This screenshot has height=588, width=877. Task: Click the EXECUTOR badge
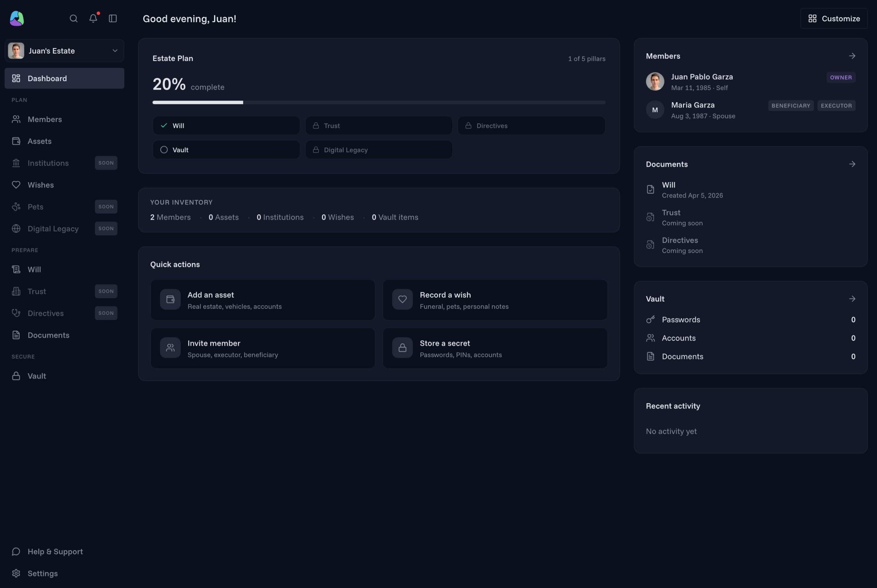[836, 106]
